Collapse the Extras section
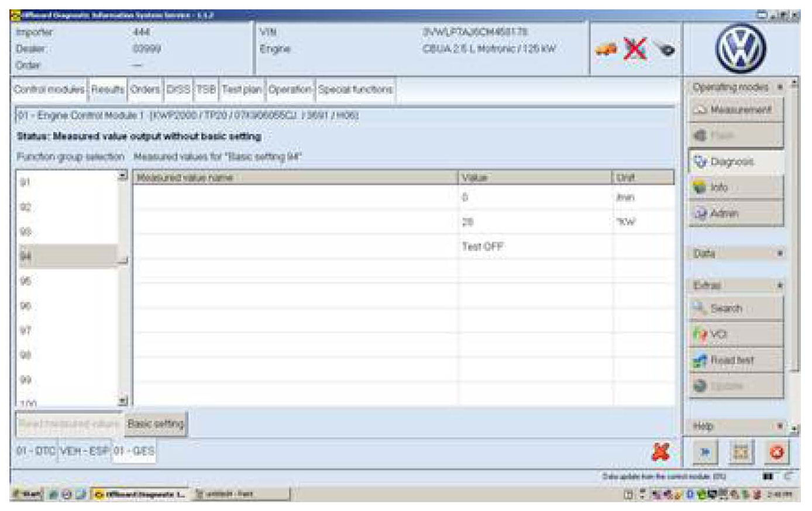This screenshot has height=511, width=812. (780, 285)
